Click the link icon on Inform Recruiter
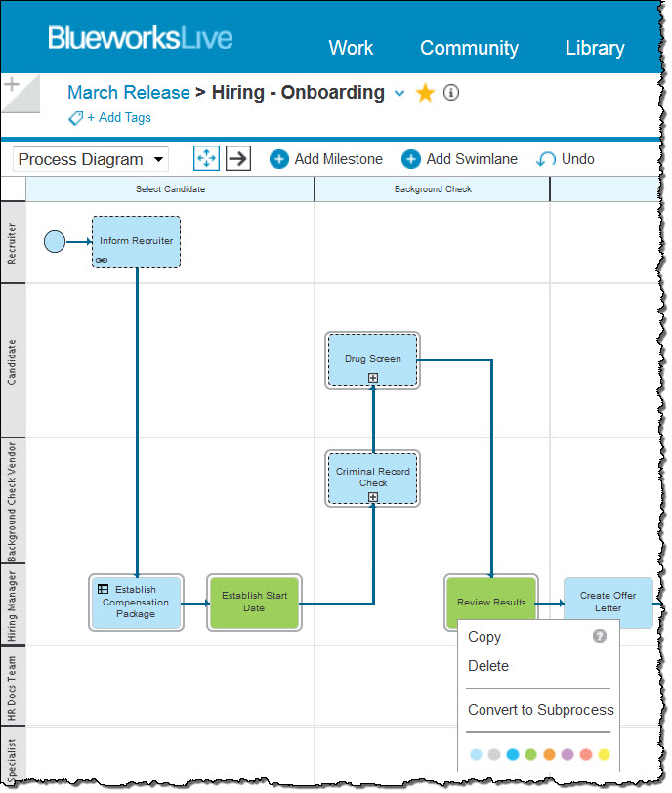 click(x=102, y=260)
